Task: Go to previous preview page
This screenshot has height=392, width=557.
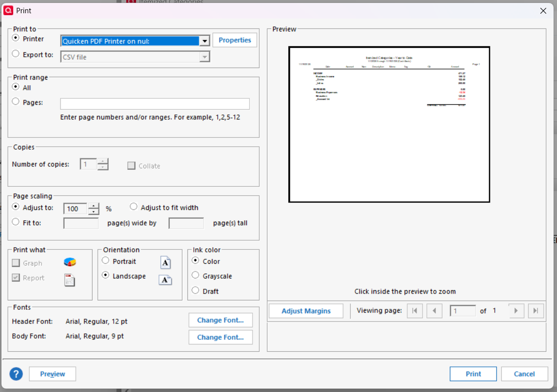Action: (x=434, y=311)
